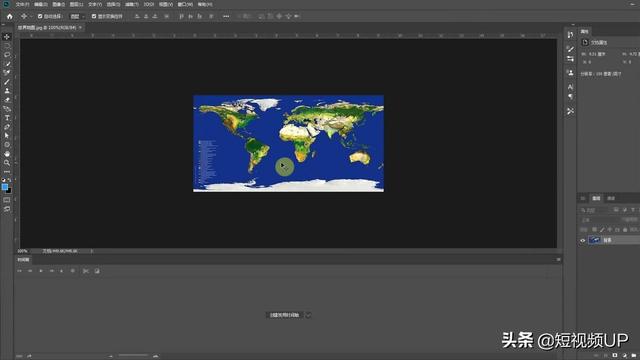Toggle the lock transparent pixels icon

pyautogui.click(x=594, y=230)
